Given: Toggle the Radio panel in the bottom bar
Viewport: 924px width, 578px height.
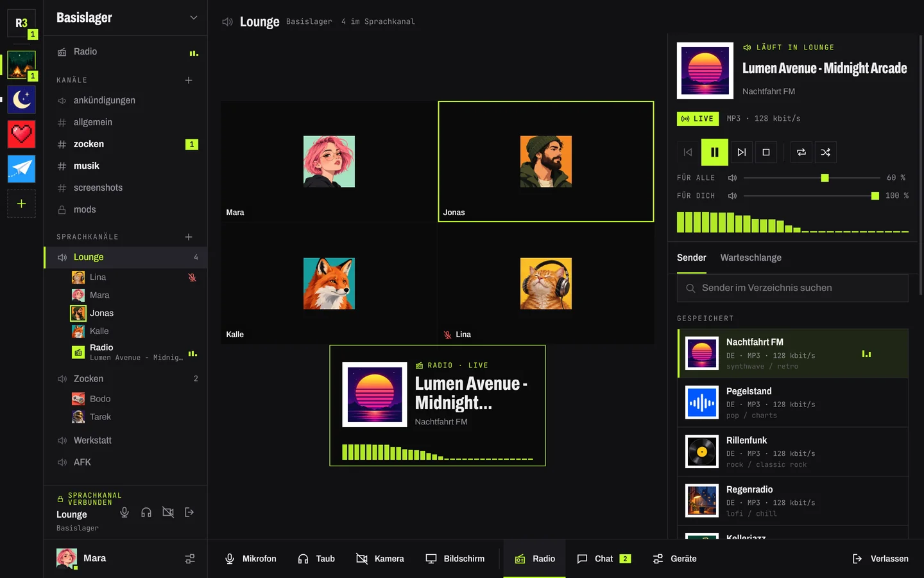Looking at the screenshot, I should pos(535,559).
